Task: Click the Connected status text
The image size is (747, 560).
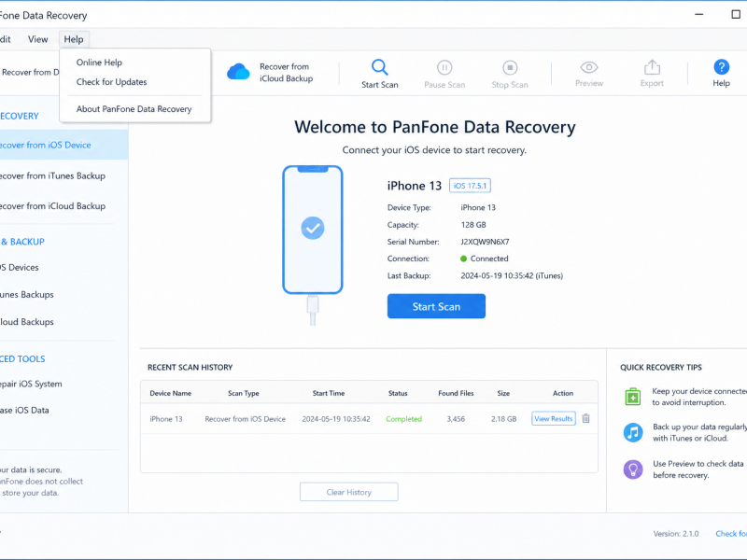Action: click(x=489, y=259)
